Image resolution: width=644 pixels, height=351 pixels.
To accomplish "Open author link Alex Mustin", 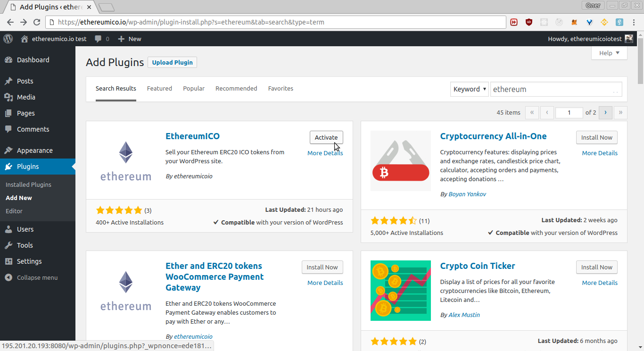I will pyautogui.click(x=464, y=315).
